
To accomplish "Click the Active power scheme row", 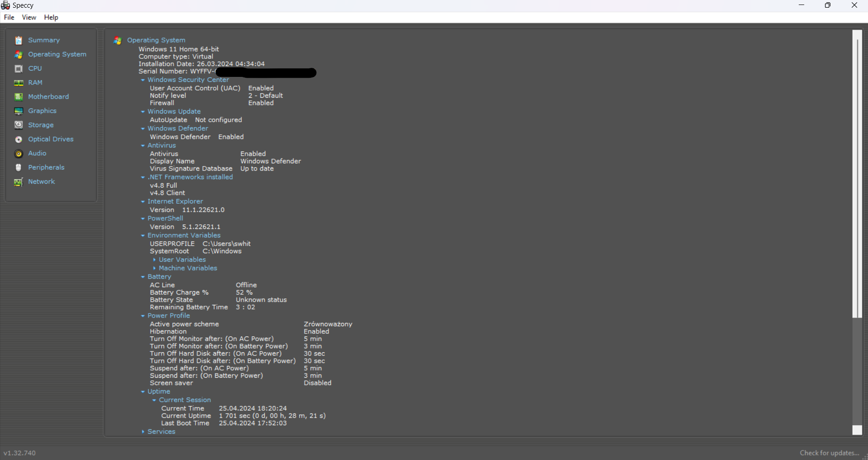I will pyautogui.click(x=251, y=324).
